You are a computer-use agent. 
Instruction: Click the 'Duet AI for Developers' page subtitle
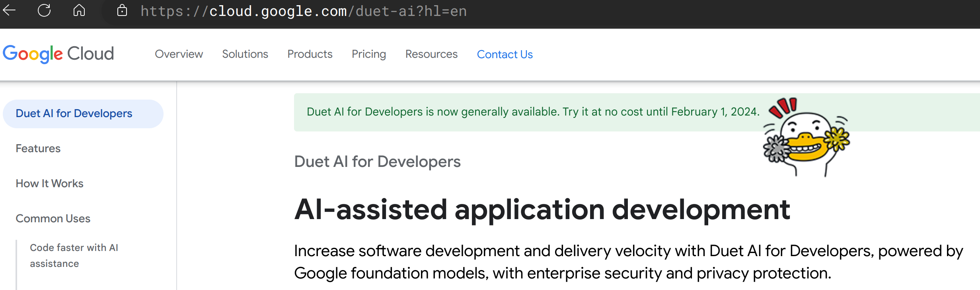pyautogui.click(x=377, y=162)
